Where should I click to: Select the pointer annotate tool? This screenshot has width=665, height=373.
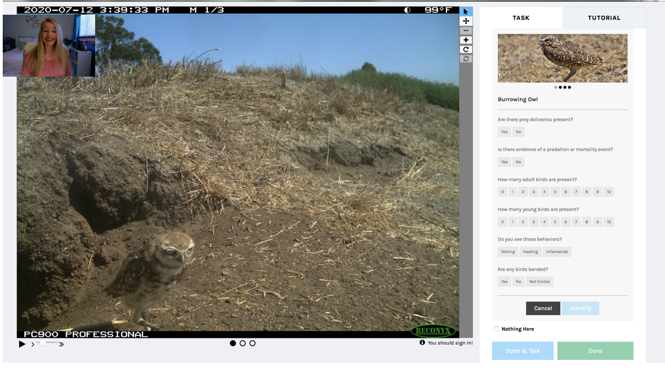466,11
